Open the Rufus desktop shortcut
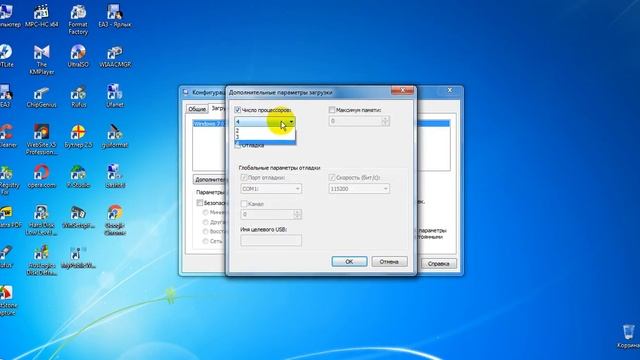 (x=78, y=96)
